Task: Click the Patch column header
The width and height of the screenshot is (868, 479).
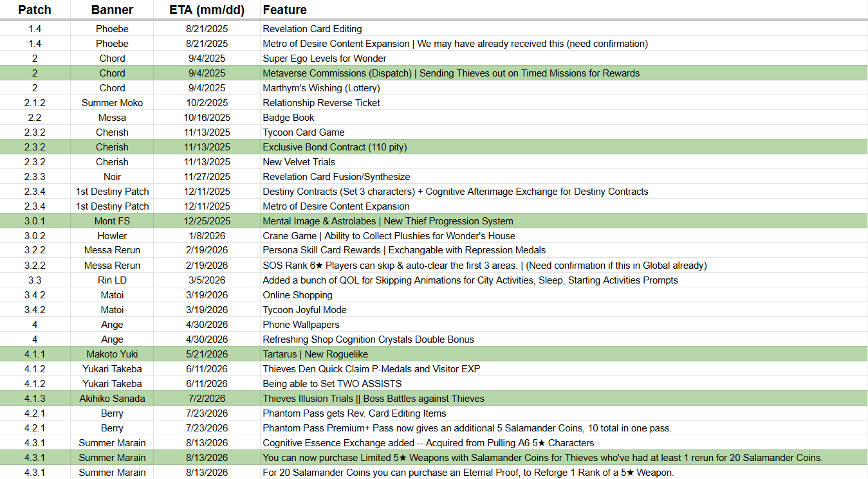Action: [35, 10]
